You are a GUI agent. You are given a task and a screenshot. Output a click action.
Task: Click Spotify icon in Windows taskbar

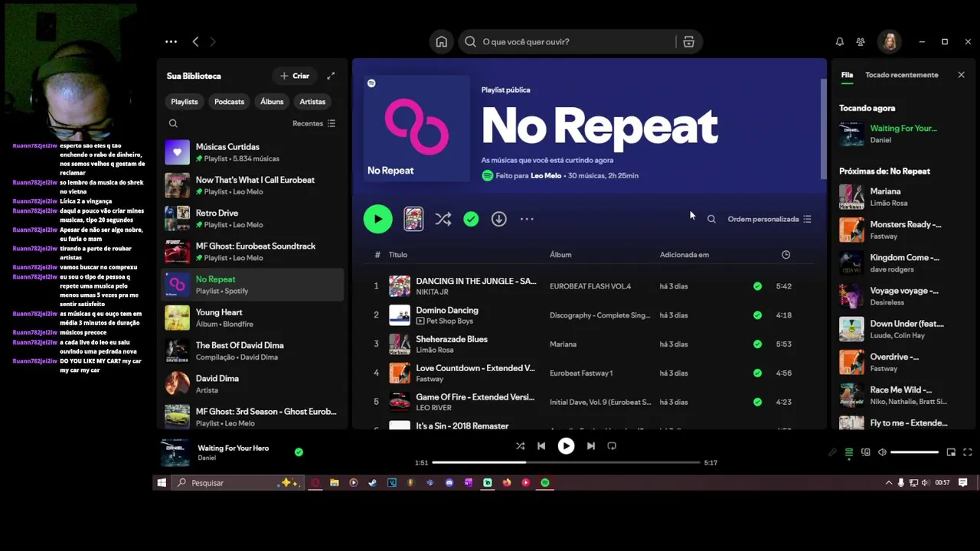[545, 483]
